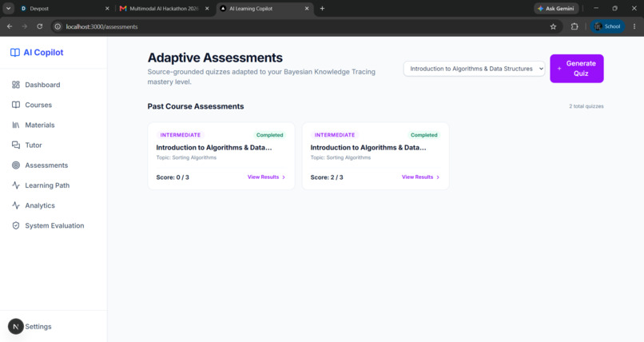View Results for the 2 / 3 quiz
The image size is (644, 342).
click(x=420, y=177)
